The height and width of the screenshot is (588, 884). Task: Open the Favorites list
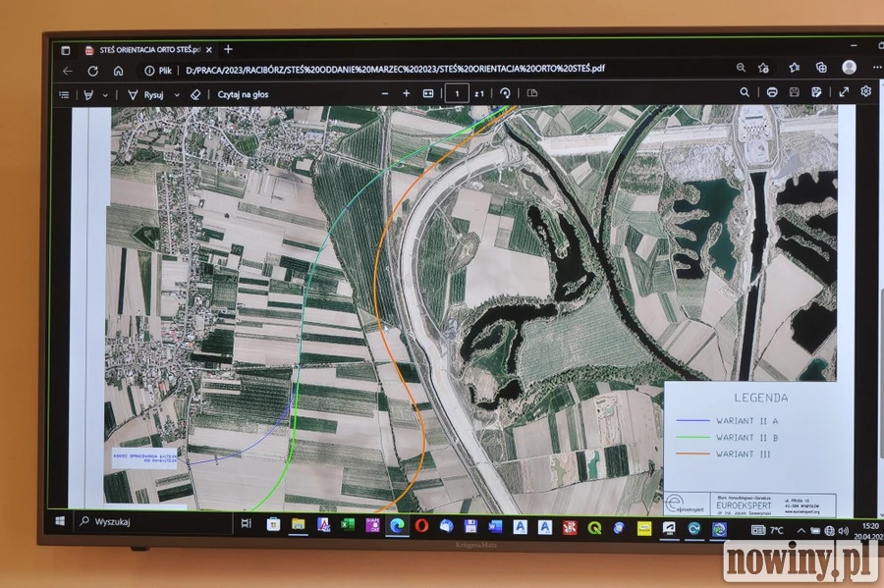[x=795, y=68]
